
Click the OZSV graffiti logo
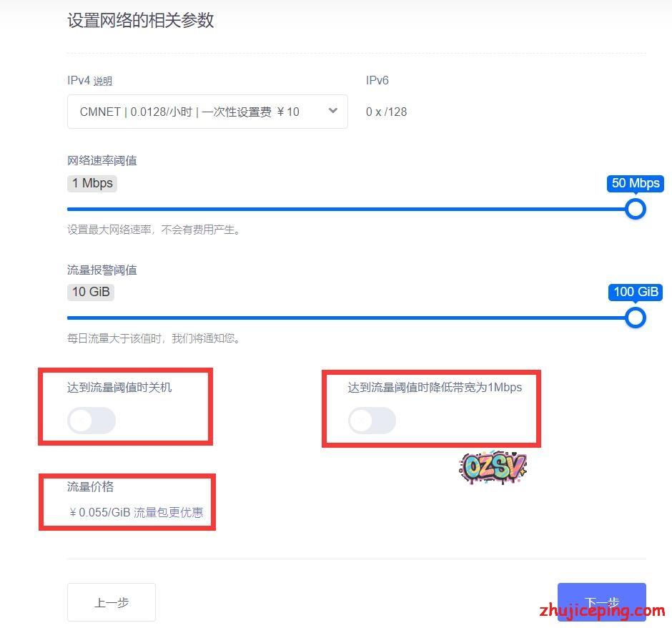click(493, 467)
